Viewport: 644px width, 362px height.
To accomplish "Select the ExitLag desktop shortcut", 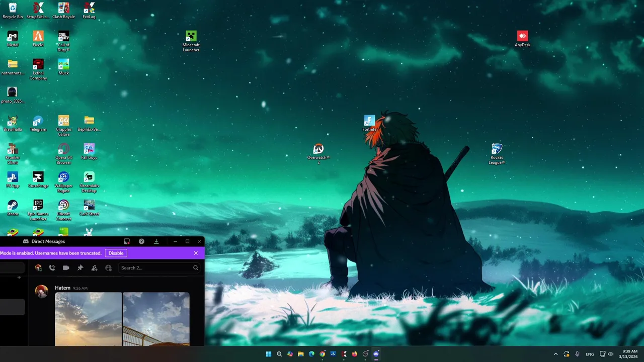I will point(89,11).
